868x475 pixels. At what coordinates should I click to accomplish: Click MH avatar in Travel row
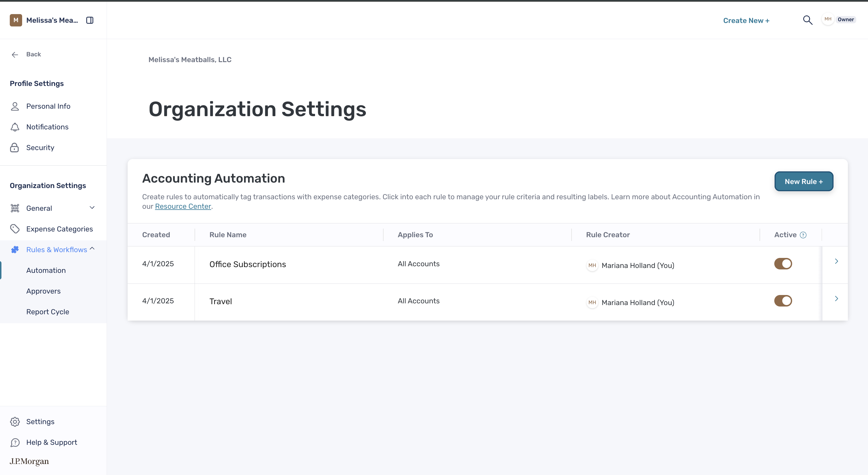click(592, 303)
